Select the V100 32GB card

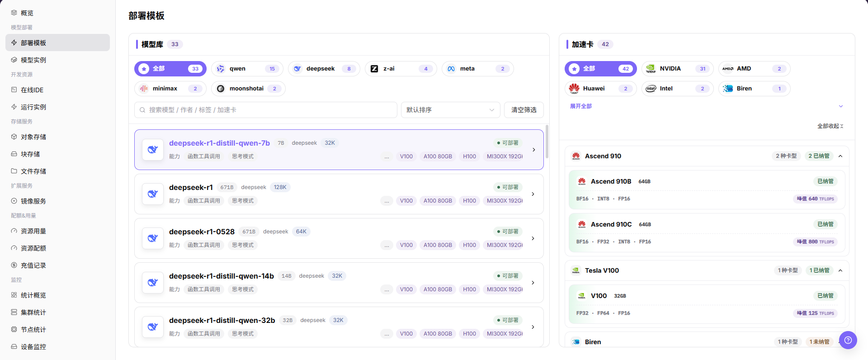707,304
